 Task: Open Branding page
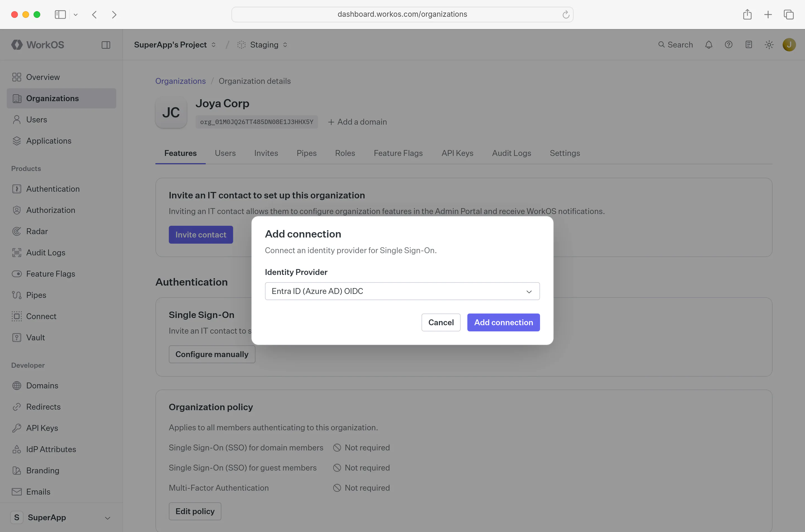pos(61,471)
